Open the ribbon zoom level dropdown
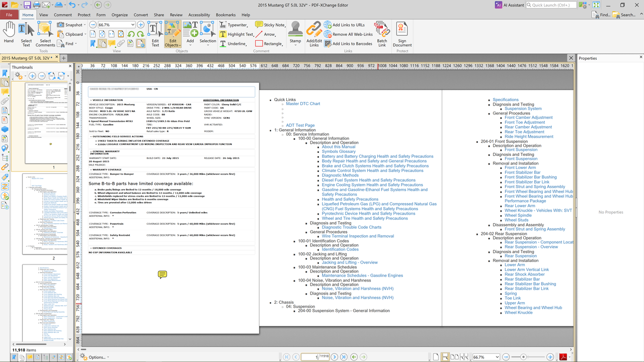This screenshot has width=644, height=362. click(x=133, y=25)
